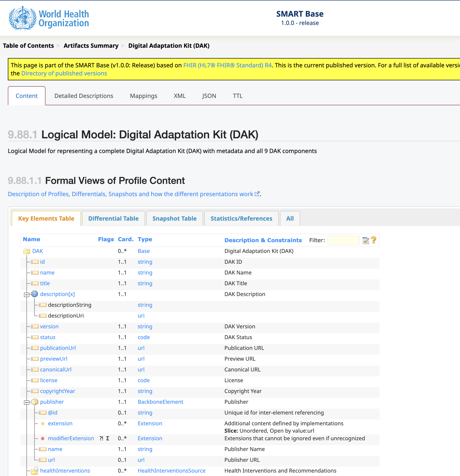460x476 pixels.
Task: Open the question mark help icon
Action: tap(373, 240)
